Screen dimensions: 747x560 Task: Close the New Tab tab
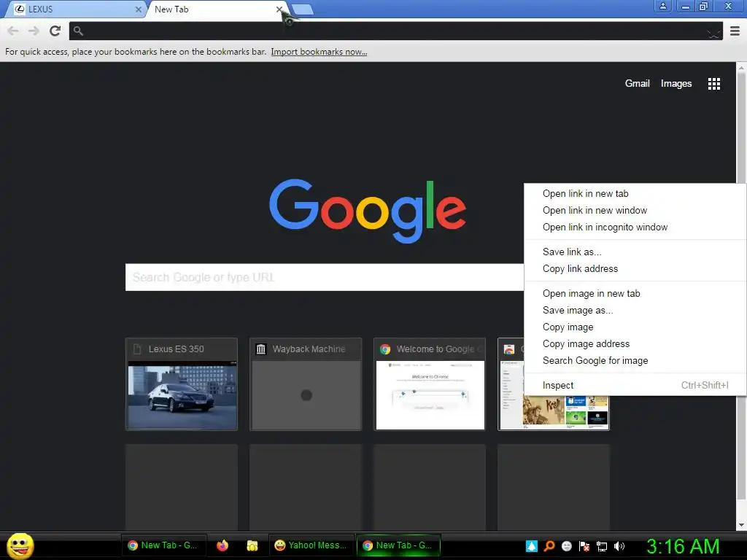tap(279, 9)
